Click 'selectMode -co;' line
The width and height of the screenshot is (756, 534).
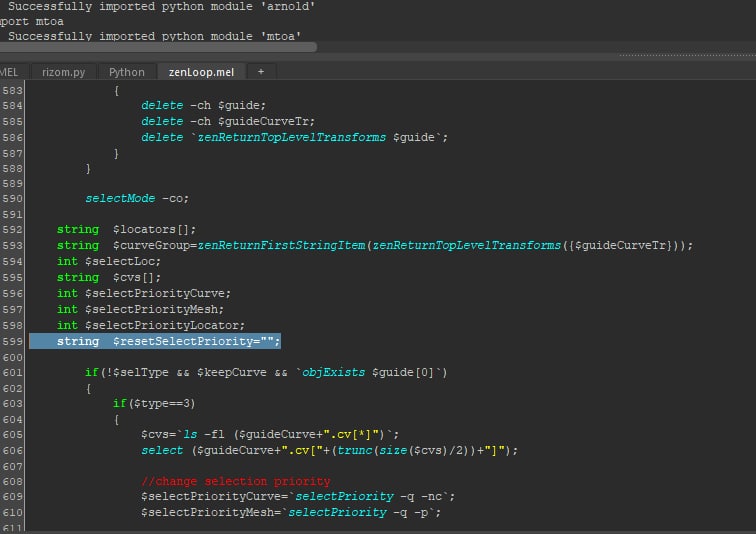(137, 199)
